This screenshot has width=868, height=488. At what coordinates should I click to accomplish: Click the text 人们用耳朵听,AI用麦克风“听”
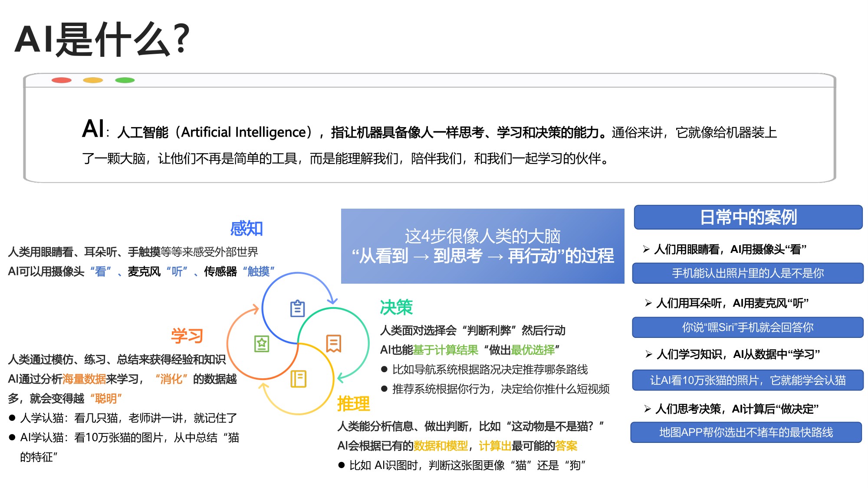[x=732, y=303]
